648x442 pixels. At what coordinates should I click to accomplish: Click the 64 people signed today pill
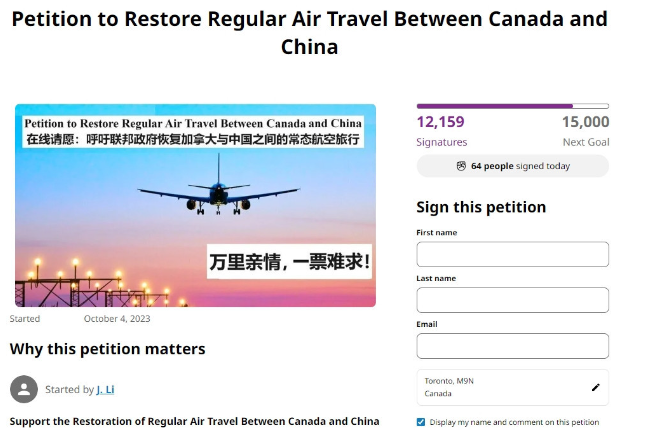[512, 166]
